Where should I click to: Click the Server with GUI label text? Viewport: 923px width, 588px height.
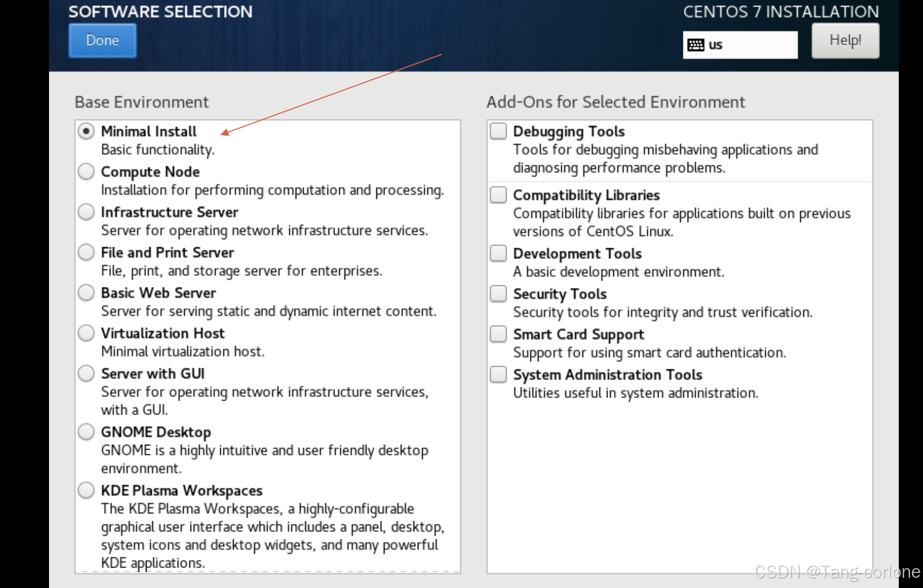click(x=153, y=374)
